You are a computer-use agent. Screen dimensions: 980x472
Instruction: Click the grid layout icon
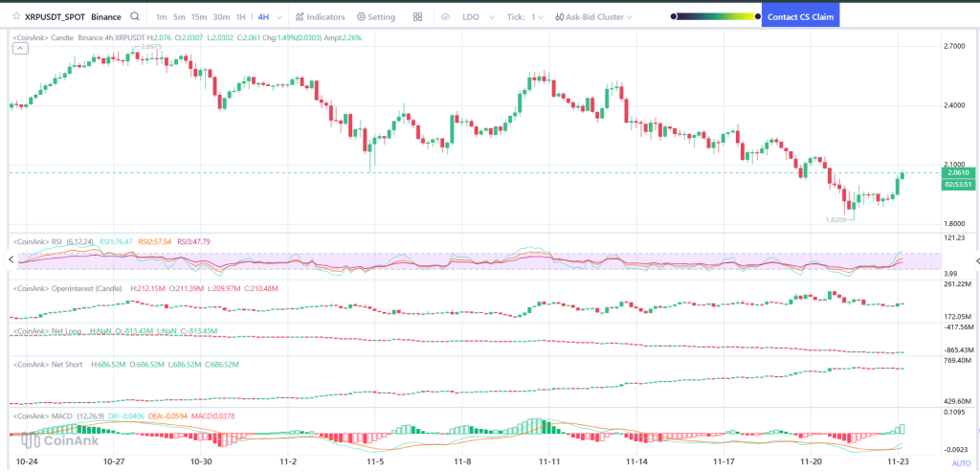tap(418, 17)
